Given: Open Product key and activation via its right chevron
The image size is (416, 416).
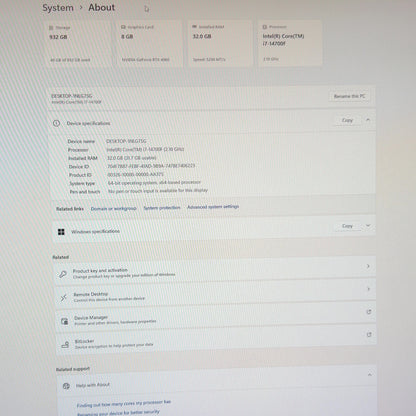Looking at the screenshot, I should [368, 266].
